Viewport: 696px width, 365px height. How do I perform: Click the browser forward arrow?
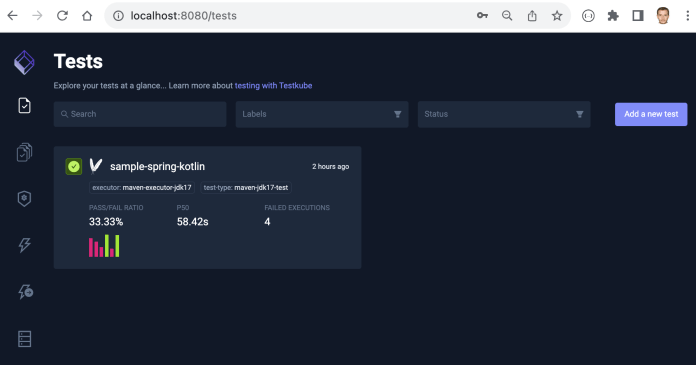pyautogui.click(x=37, y=16)
